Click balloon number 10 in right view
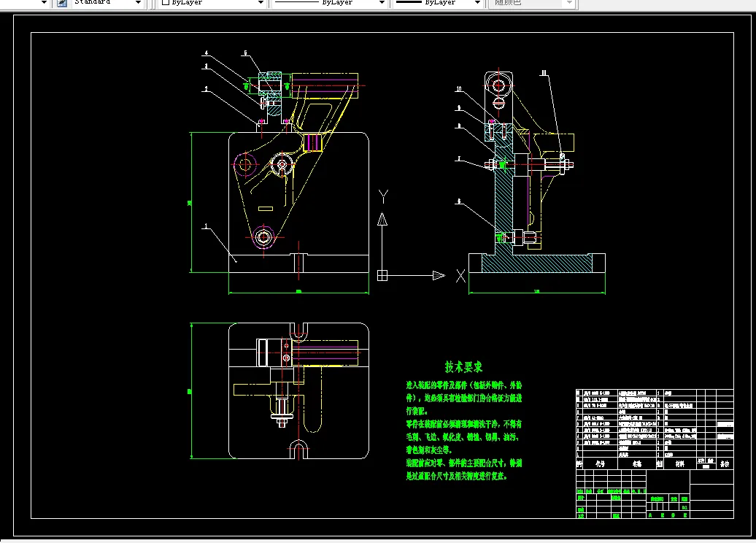Image resolution: width=756 pixels, height=543 pixels. coord(458,89)
